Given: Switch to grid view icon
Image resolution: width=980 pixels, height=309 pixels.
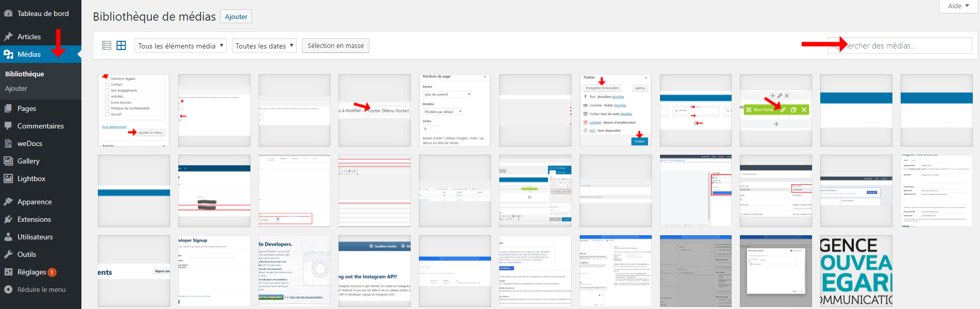Looking at the screenshot, I should pos(121,45).
